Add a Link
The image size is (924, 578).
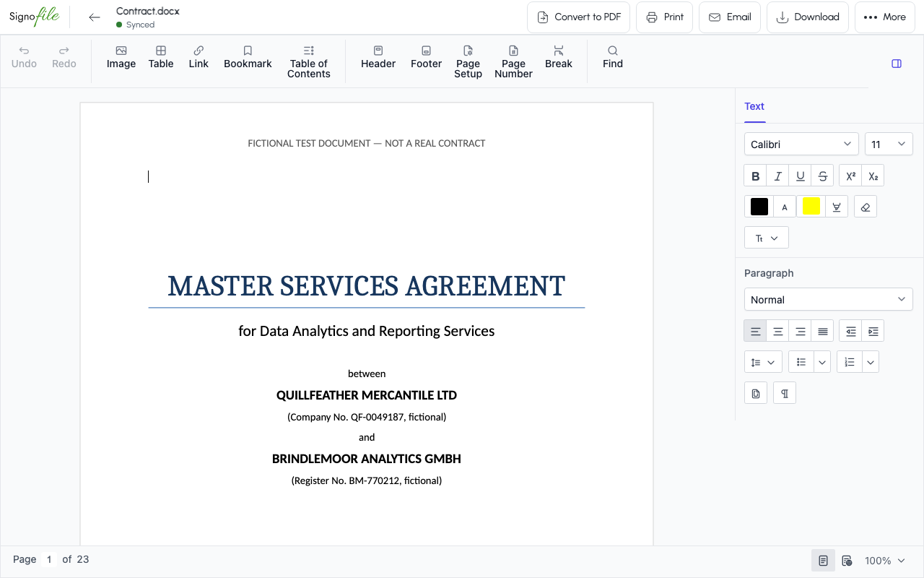[199, 57]
